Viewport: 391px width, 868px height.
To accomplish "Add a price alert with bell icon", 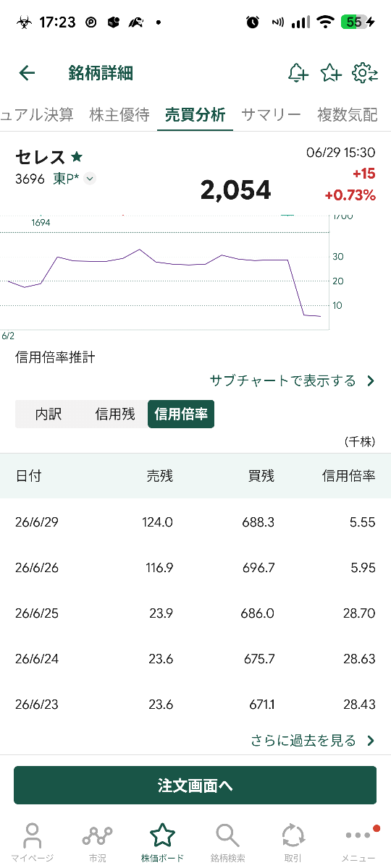I will point(298,72).
